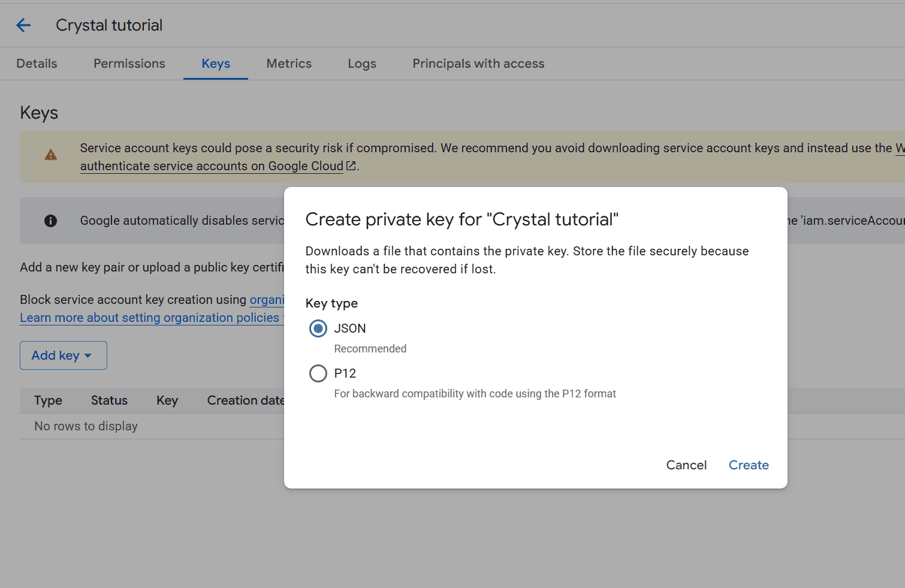905x588 pixels.
Task: Click the info circle icon
Action: click(51, 221)
